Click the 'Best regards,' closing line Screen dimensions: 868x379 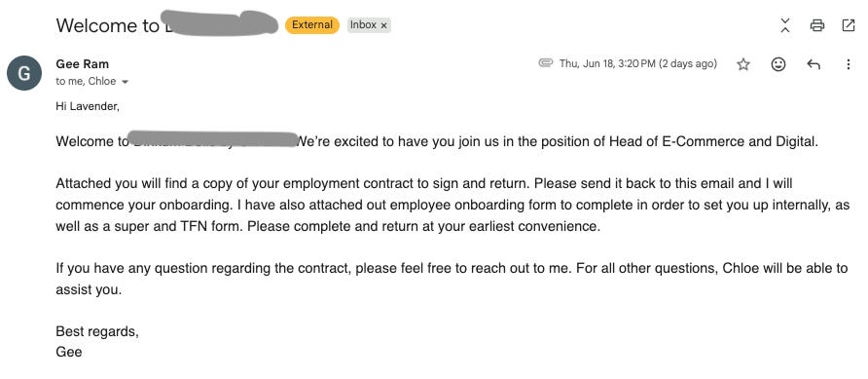click(97, 331)
